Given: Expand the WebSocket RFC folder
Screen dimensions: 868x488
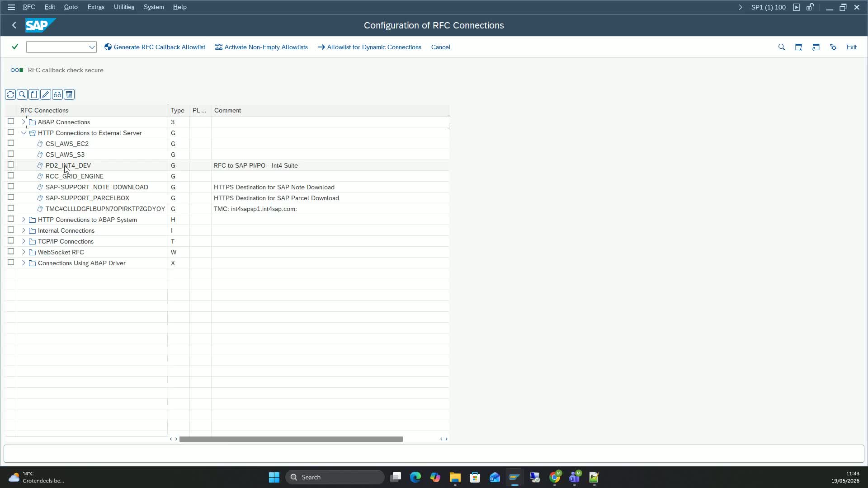Looking at the screenshot, I should pyautogui.click(x=24, y=252).
